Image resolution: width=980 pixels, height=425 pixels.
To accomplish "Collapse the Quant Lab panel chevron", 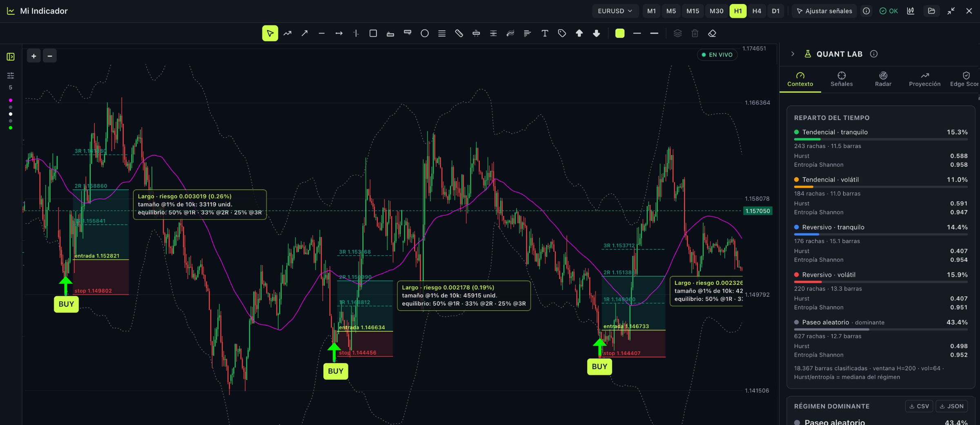I will tap(793, 54).
